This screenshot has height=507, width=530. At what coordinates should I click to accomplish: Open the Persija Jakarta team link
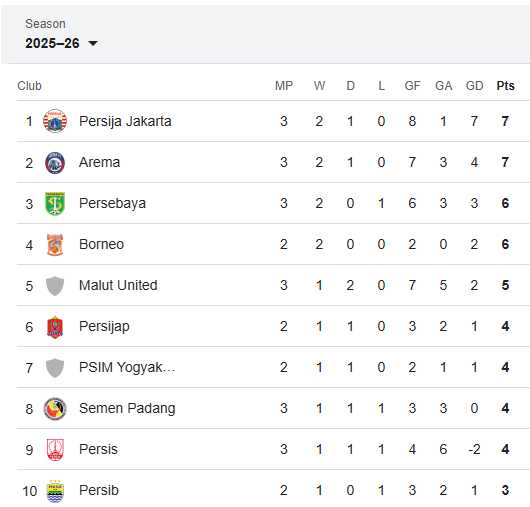pos(125,121)
